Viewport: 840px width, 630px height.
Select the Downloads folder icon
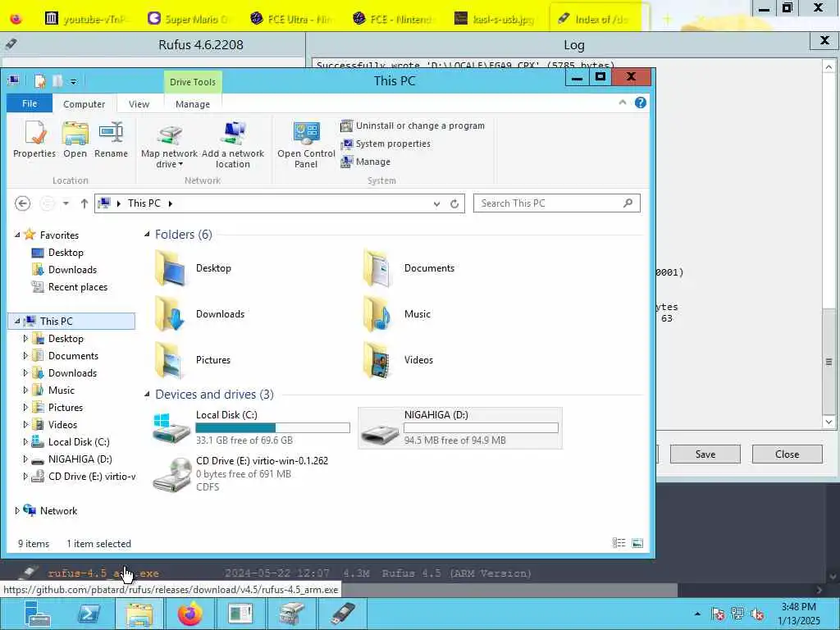[171, 314]
